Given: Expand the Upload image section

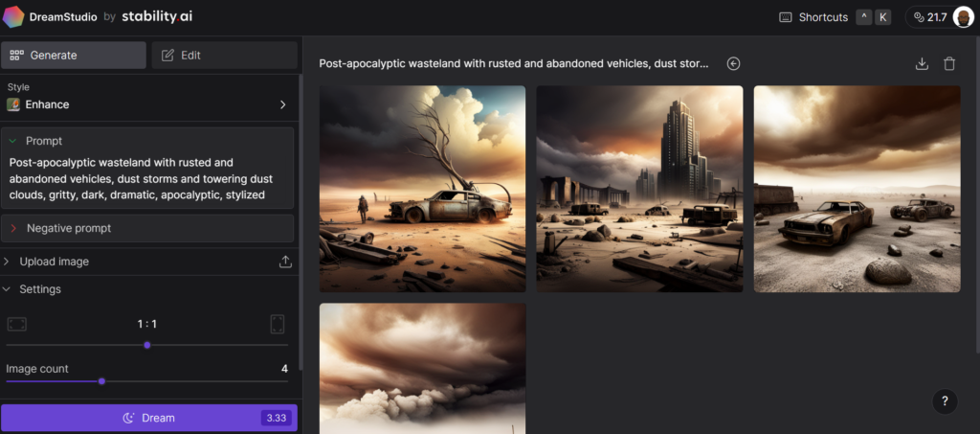Looking at the screenshot, I should (8, 262).
